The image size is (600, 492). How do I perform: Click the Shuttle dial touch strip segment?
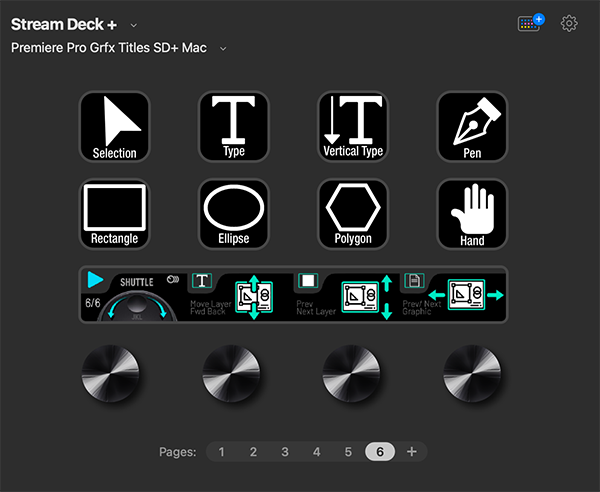coord(134,295)
